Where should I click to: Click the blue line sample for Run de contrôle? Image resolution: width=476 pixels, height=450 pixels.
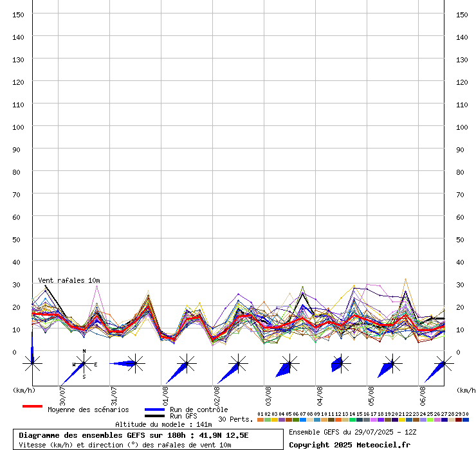tap(154, 410)
